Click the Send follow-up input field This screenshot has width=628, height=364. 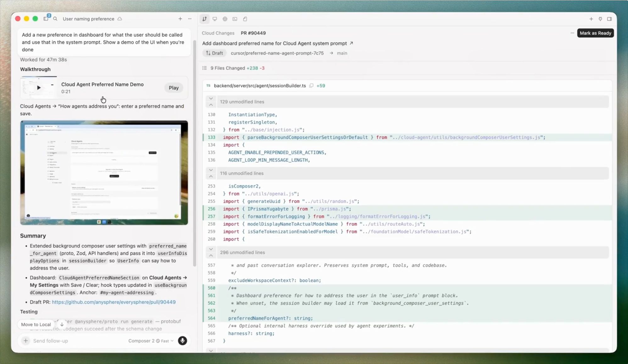click(x=79, y=341)
